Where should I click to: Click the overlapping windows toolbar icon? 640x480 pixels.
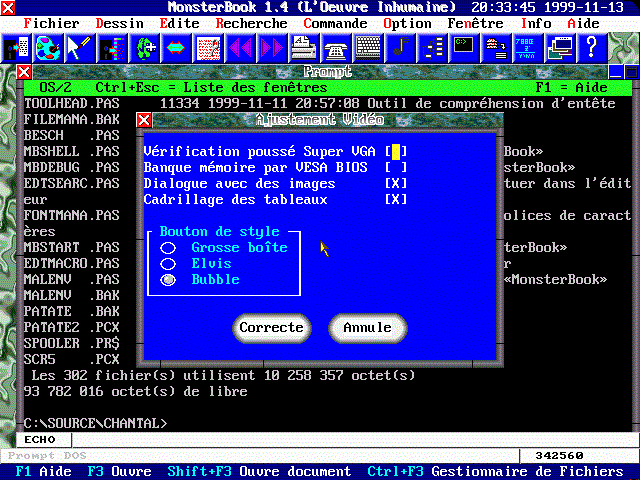coord(560,48)
